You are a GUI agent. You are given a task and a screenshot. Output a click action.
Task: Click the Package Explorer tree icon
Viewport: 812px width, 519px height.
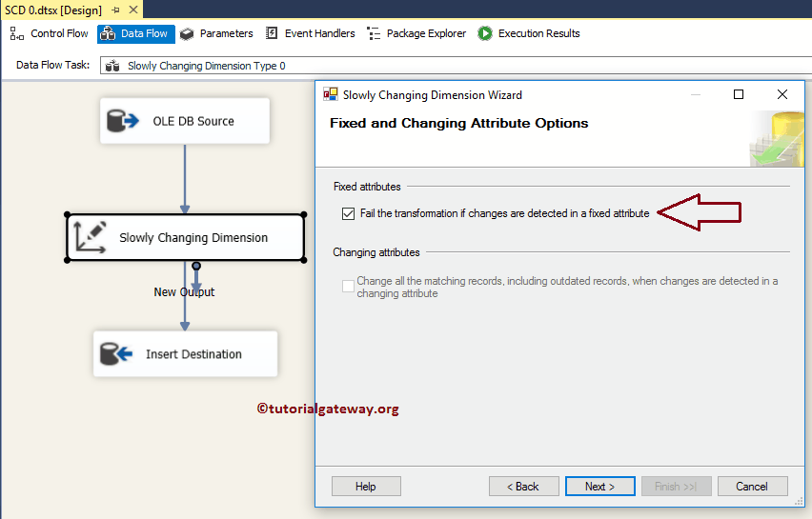point(373,33)
